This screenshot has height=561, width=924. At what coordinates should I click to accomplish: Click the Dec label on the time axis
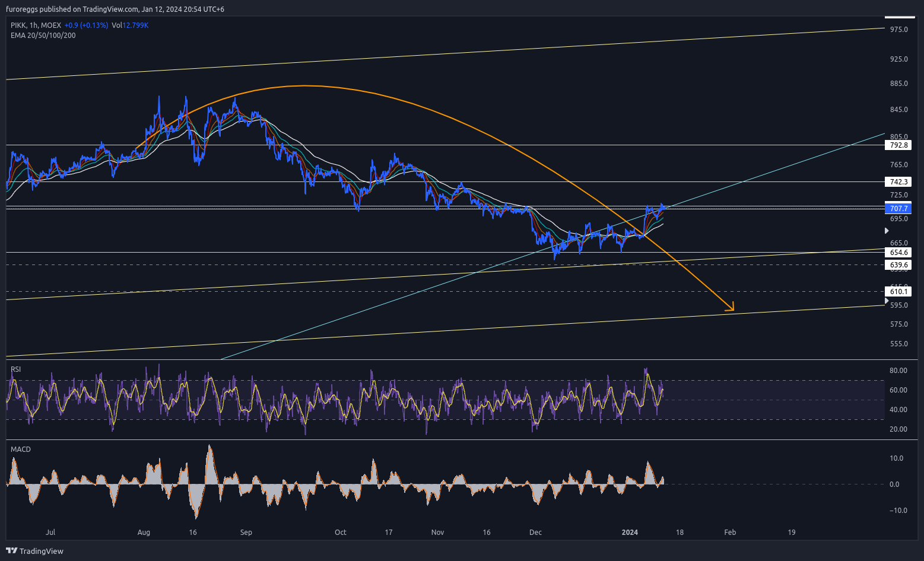point(535,533)
